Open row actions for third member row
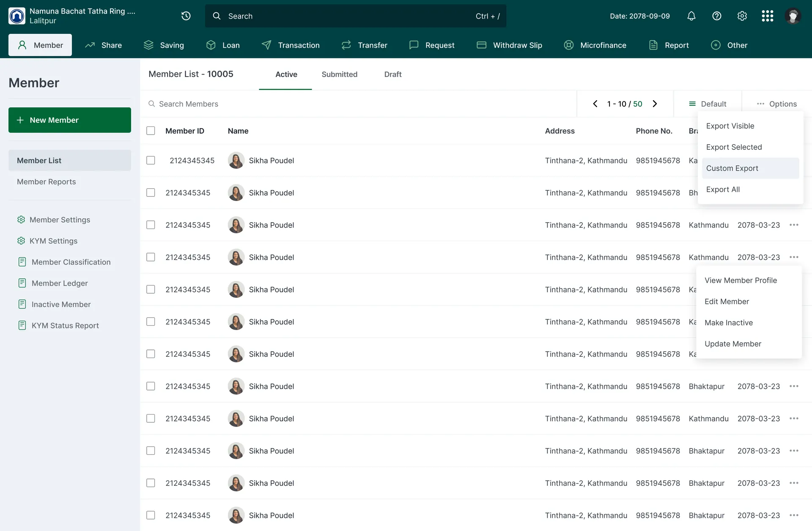The image size is (812, 531). [794, 225]
